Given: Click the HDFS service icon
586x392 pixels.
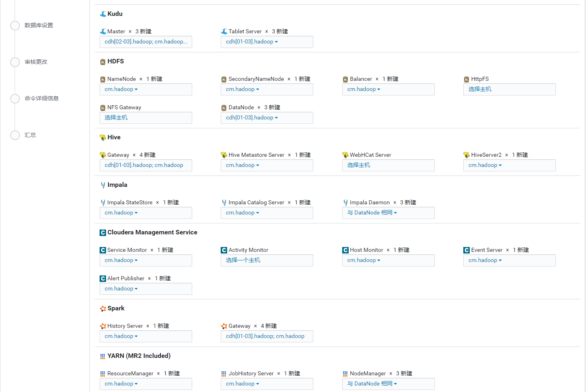Looking at the screenshot, I should click(103, 62).
